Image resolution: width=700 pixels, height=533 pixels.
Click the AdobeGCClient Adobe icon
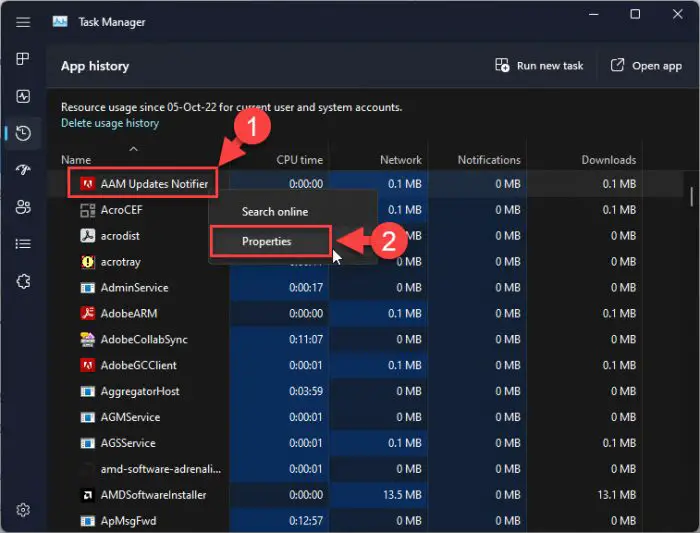(88, 365)
